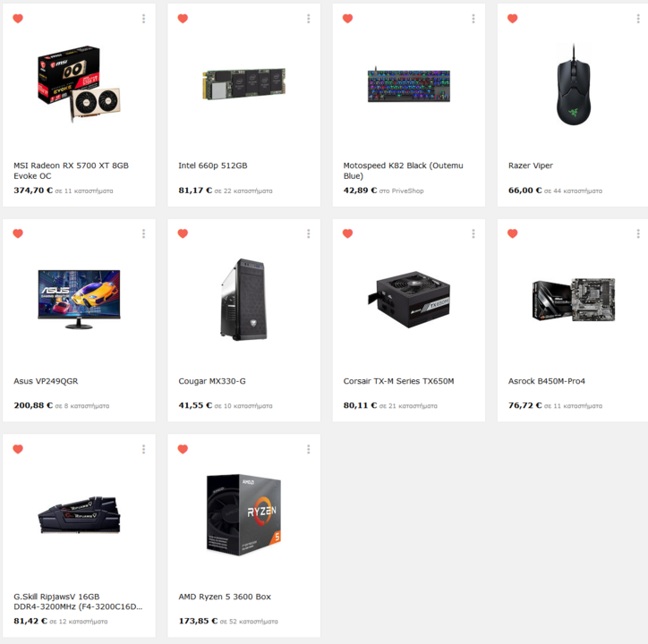The width and height of the screenshot is (648, 644).
Task: Click heart icon on G.Skill RipjawsV card
Action: tap(18, 449)
